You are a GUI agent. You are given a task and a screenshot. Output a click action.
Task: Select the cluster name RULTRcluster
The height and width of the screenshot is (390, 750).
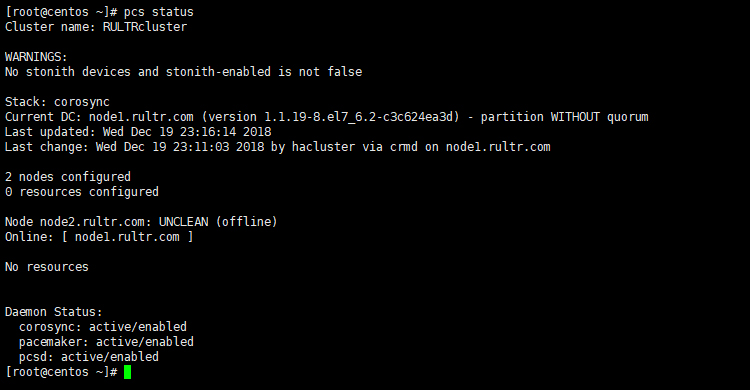pos(145,27)
